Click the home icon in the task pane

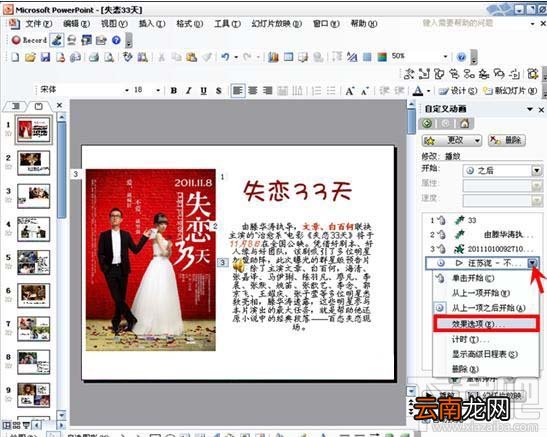click(464, 123)
